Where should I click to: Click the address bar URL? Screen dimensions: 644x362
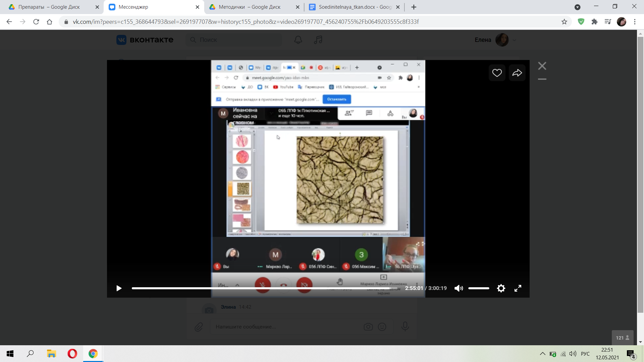(246, 22)
